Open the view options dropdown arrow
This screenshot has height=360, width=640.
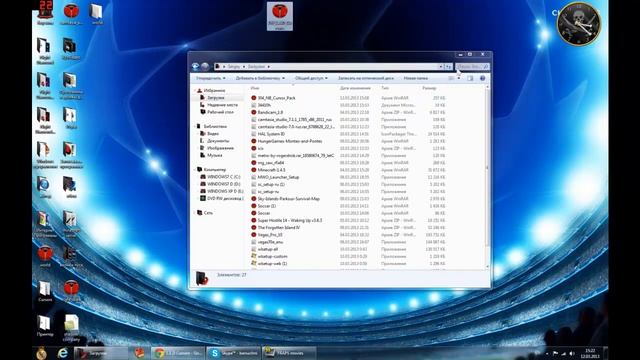point(459,78)
